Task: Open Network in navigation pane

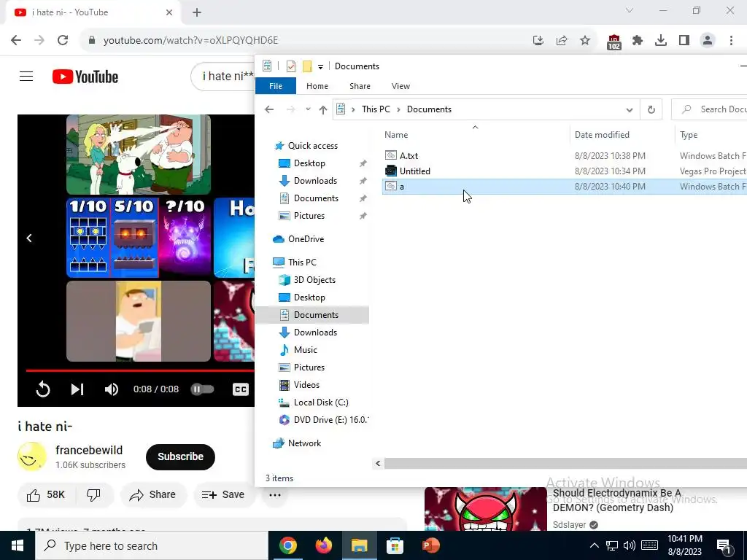Action: pos(304,443)
